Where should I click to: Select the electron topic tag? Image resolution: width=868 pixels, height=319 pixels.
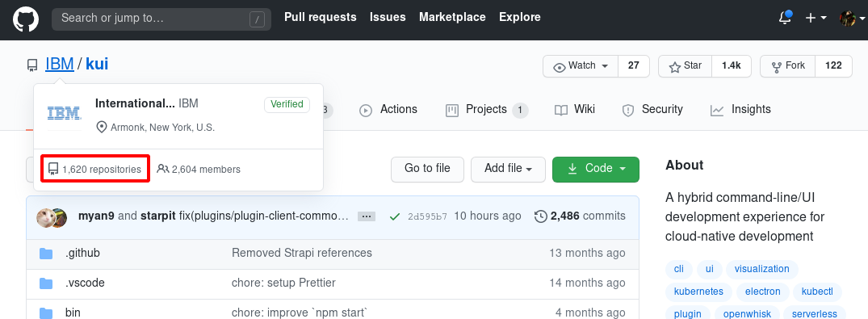(763, 292)
